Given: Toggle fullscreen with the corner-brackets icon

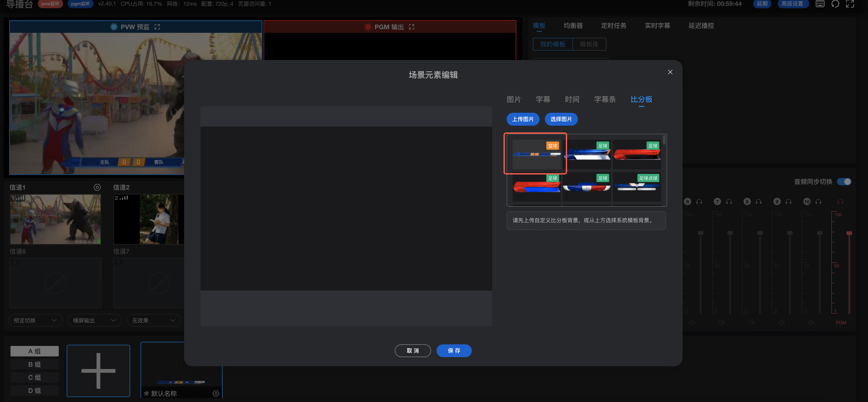Looking at the screenshot, I should click(850, 4).
